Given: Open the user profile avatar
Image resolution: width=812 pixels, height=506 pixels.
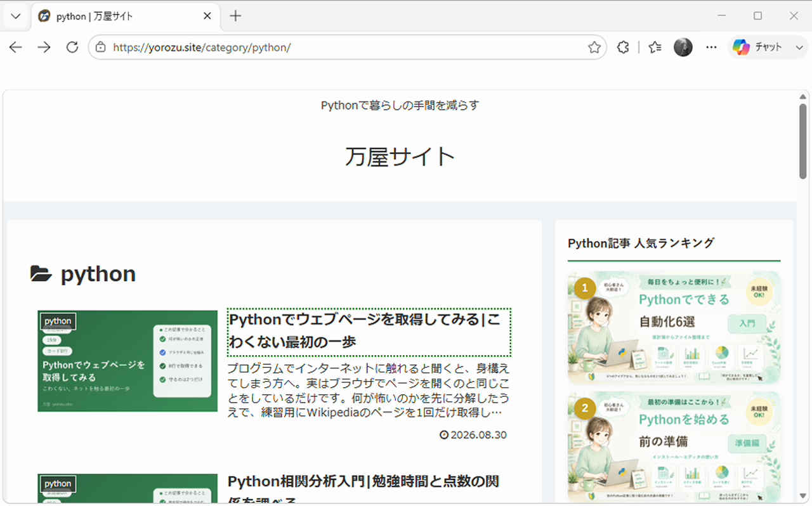Looking at the screenshot, I should click(683, 48).
